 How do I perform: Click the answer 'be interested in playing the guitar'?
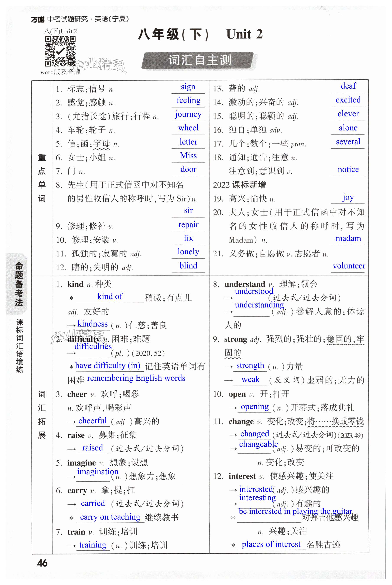click(x=295, y=511)
